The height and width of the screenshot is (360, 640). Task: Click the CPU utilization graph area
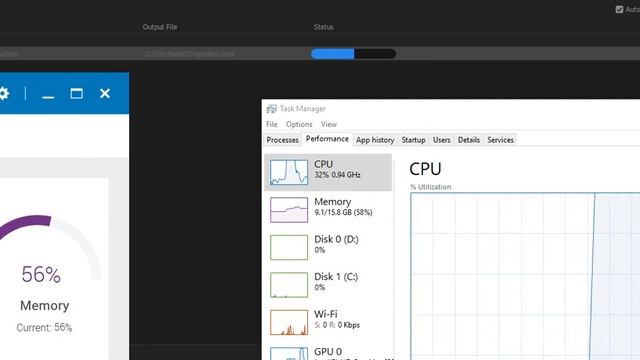pos(525,276)
